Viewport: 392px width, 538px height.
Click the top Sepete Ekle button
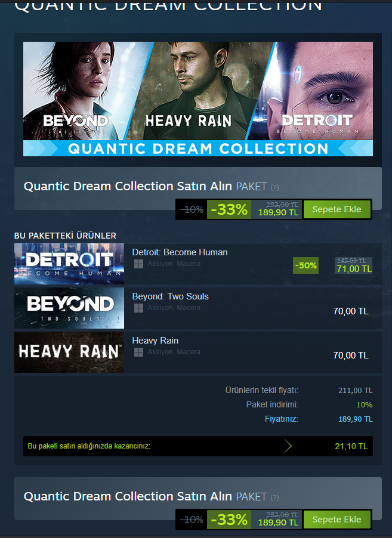click(x=337, y=209)
